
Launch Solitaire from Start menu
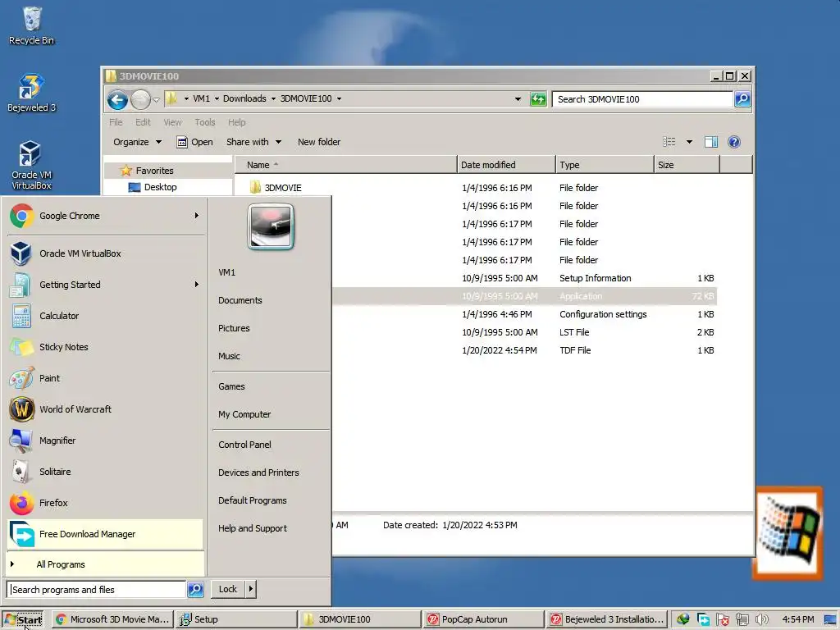point(106,472)
